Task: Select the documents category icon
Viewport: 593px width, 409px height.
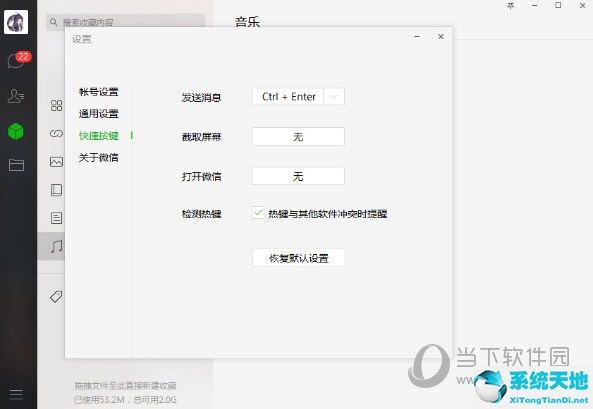Action: (56, 218)
